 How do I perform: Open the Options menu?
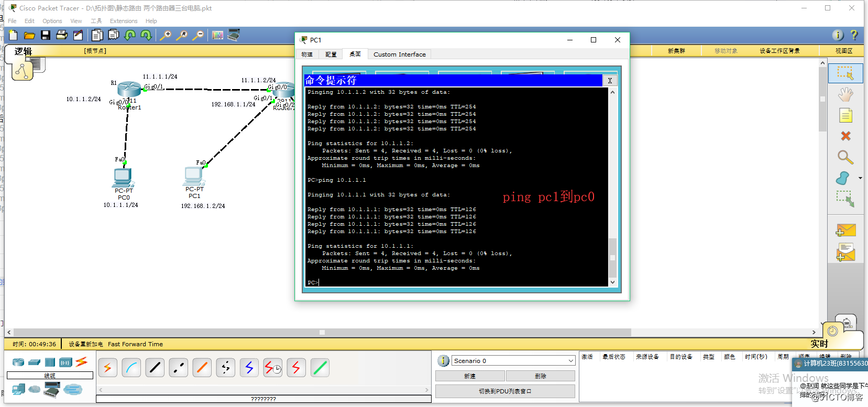click(x=52, y=21)
